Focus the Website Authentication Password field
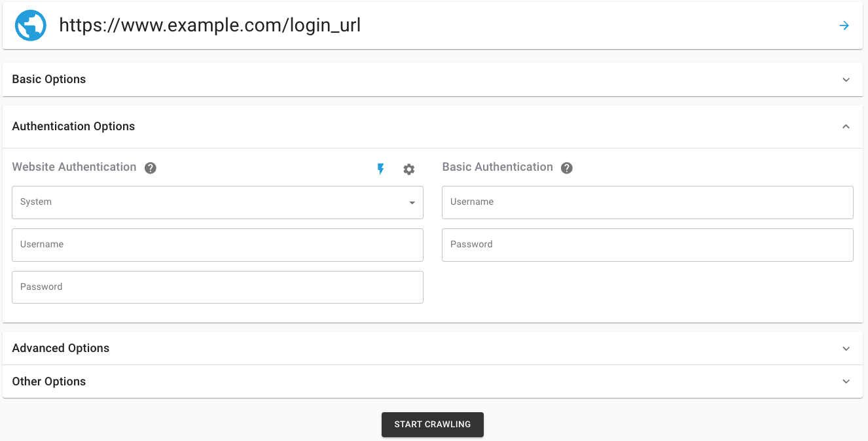The image size is (868, 441). [x=217, y=288]
